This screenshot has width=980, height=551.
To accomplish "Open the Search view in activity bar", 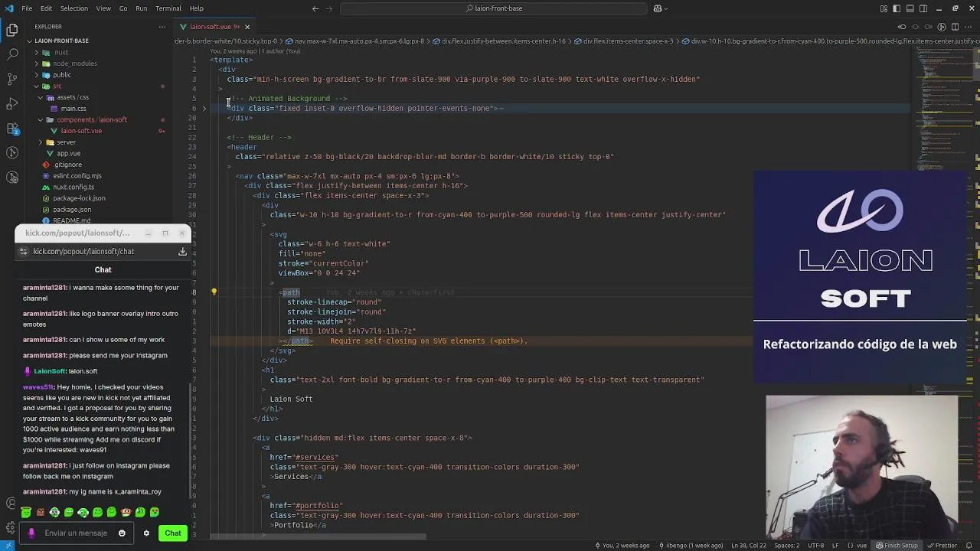I will [x=12, y=54].
